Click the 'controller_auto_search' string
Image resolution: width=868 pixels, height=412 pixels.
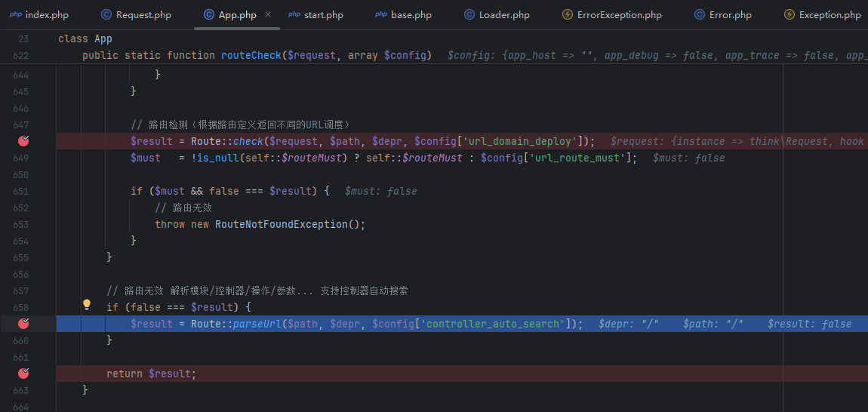click(493, 324)
